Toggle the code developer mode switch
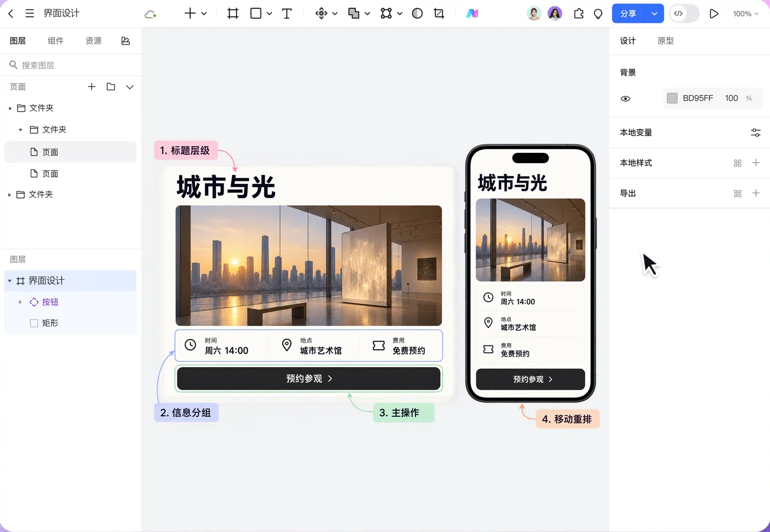This screenshot has width=770, height=532. [684, 14]
